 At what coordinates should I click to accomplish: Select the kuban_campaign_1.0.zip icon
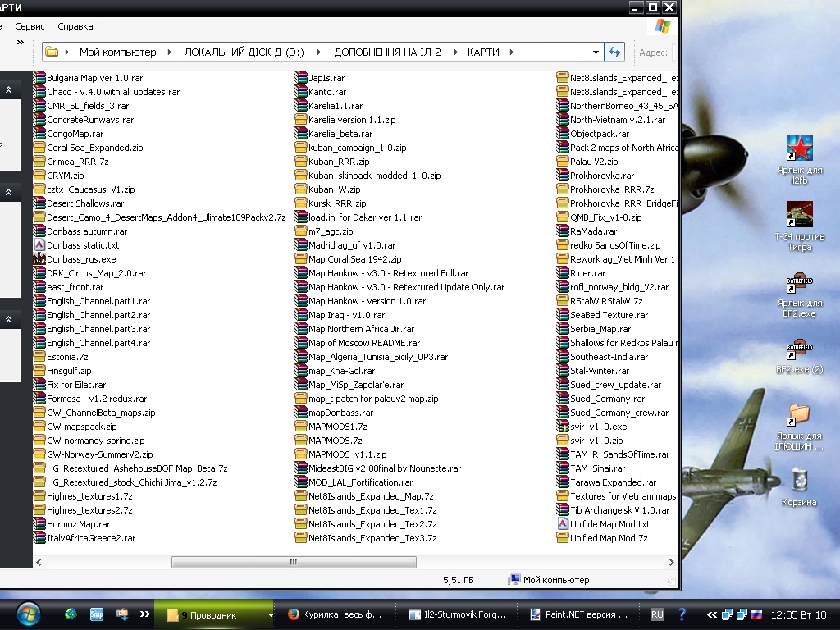coord(301,148)
